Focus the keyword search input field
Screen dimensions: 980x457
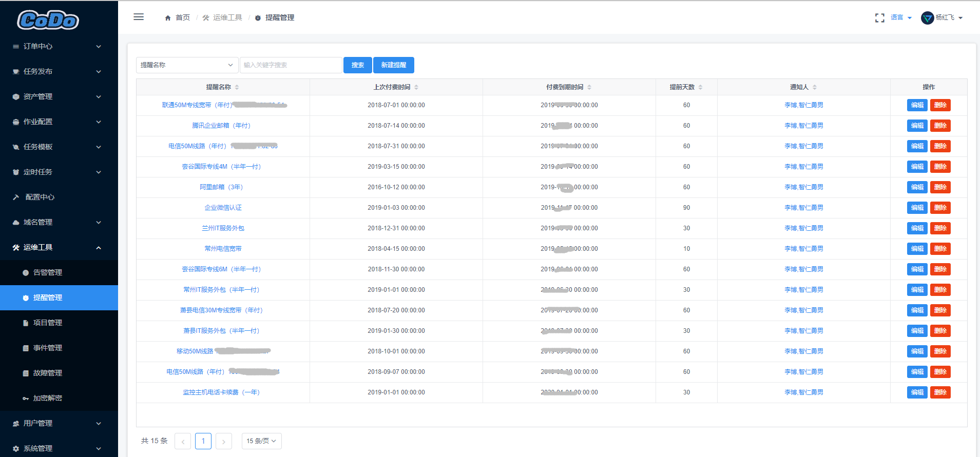pyautogui.click(x=291, y=65)
